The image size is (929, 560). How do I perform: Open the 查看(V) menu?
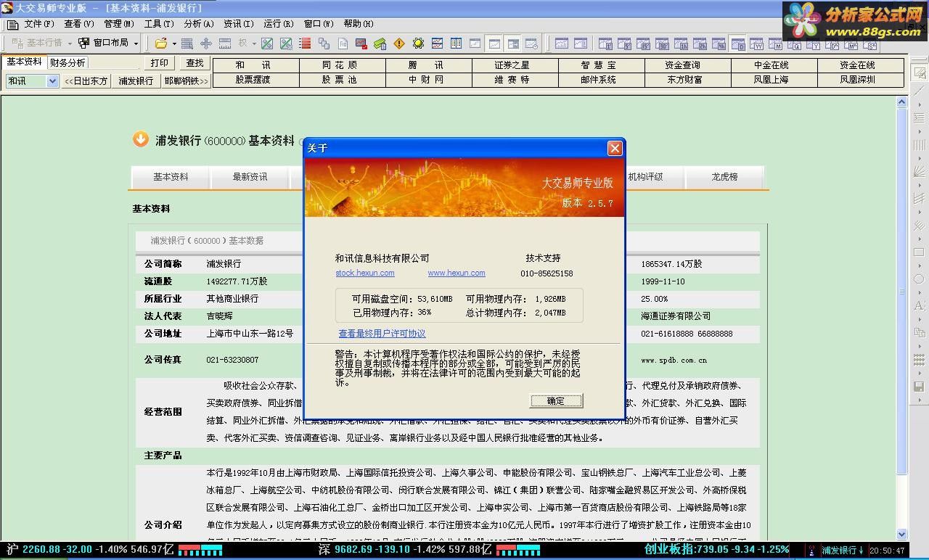(78, 24)
